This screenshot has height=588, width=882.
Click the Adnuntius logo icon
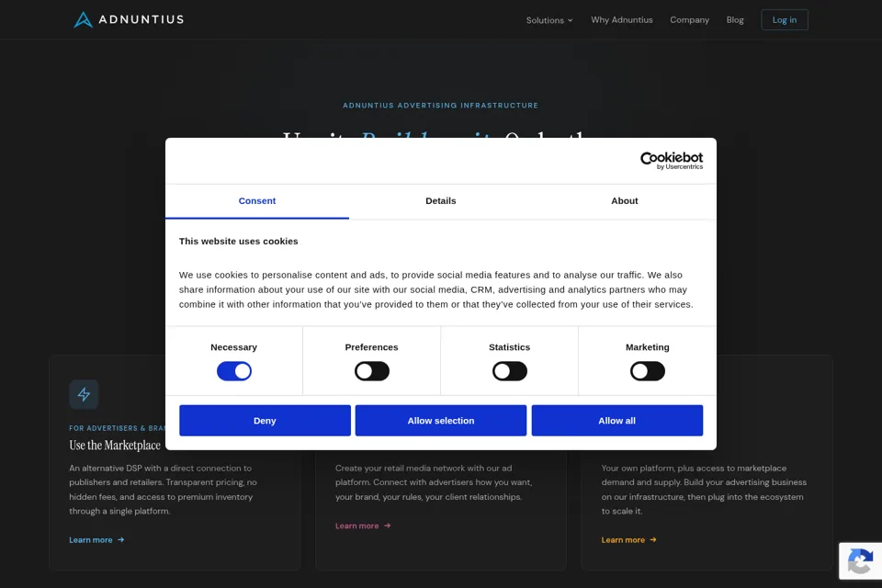[x=84, y=19]
